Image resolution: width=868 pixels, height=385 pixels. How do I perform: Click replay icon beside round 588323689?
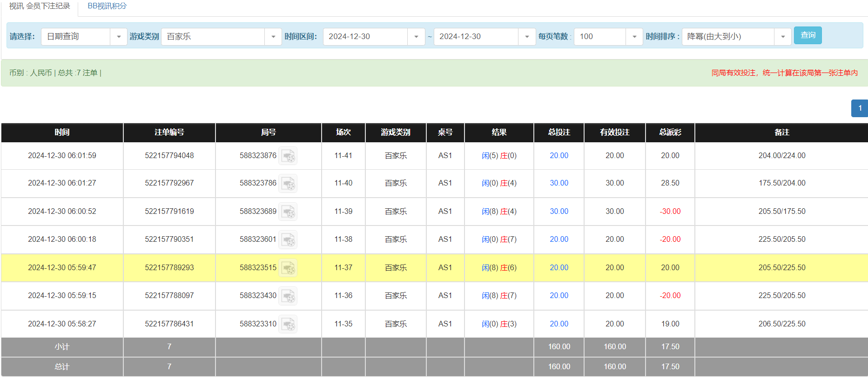tap(288, 212)
